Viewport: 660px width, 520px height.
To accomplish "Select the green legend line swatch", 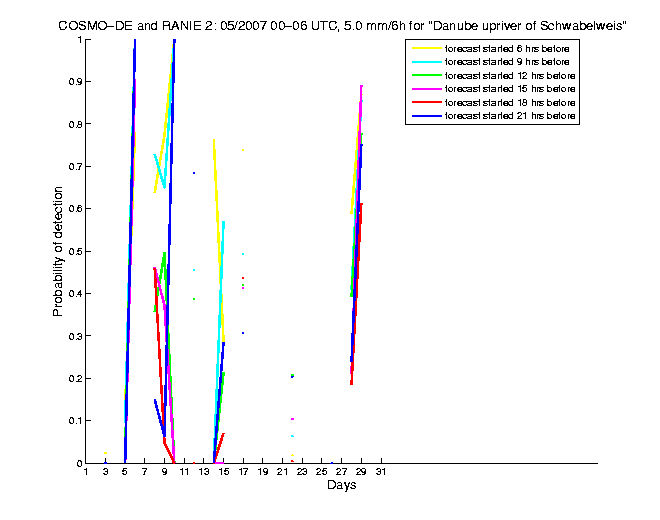I will click(x=427, y=75).
